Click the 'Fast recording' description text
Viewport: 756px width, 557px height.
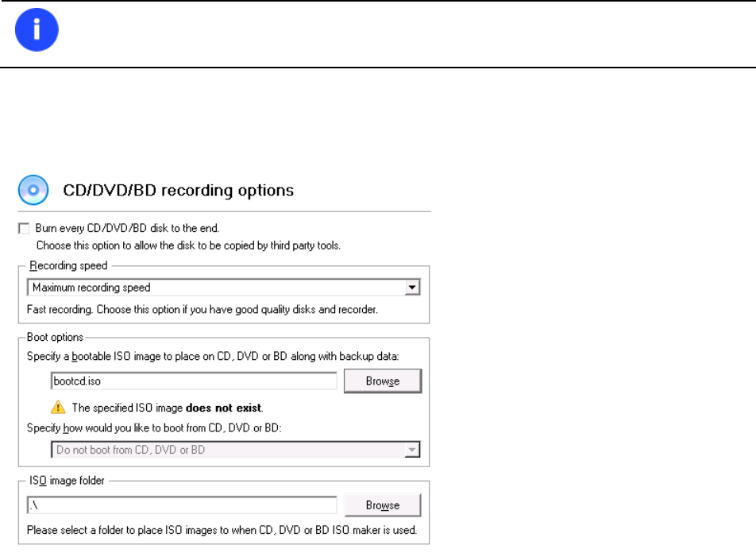tap(202, 310)
